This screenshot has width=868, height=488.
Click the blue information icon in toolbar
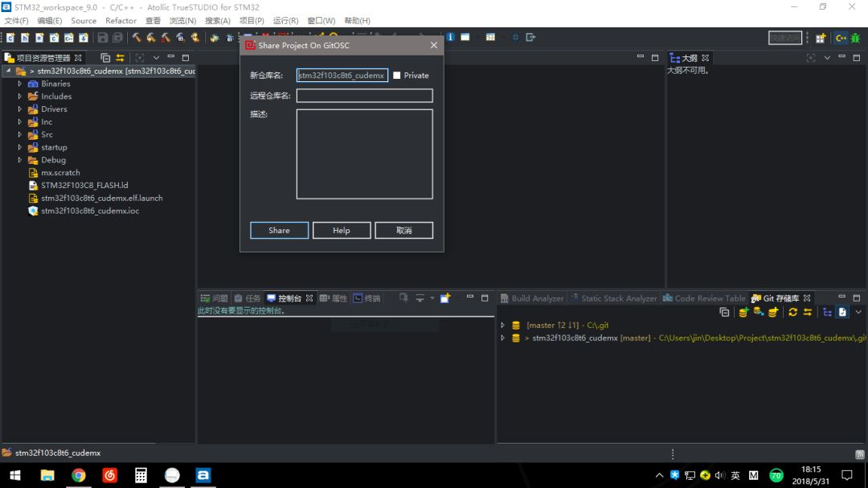coord(450,37)
